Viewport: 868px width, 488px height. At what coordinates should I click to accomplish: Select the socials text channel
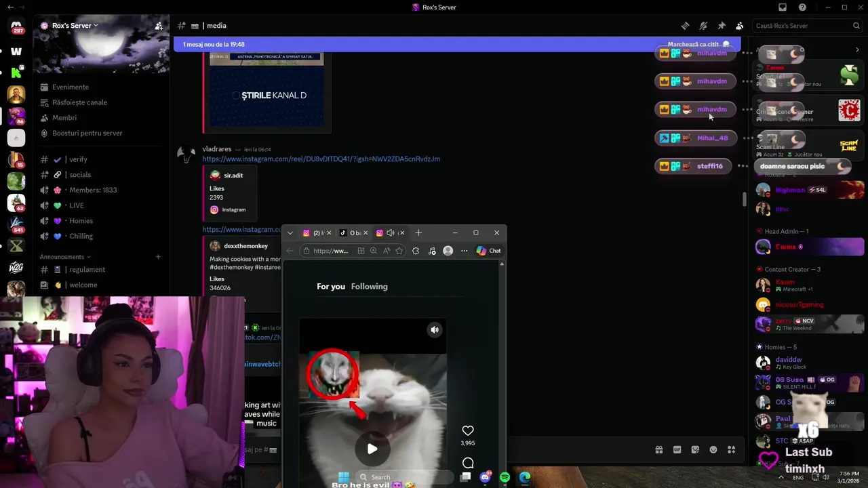(x=102, y=175)
